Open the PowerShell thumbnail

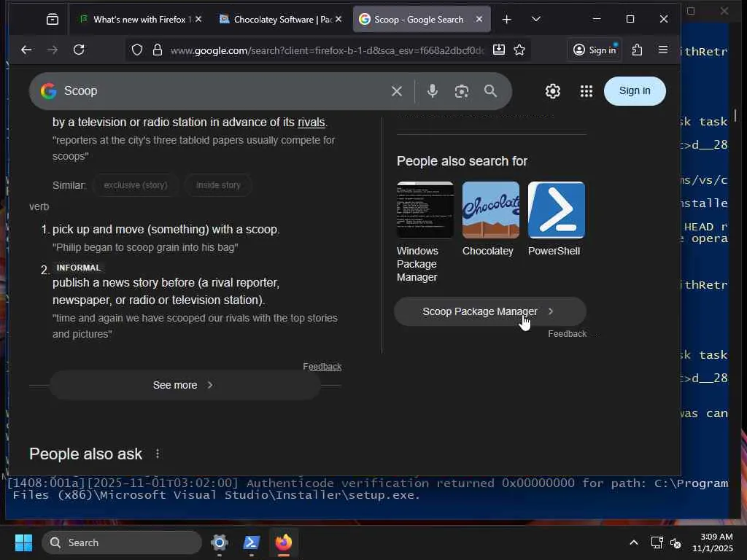point(557,209)
